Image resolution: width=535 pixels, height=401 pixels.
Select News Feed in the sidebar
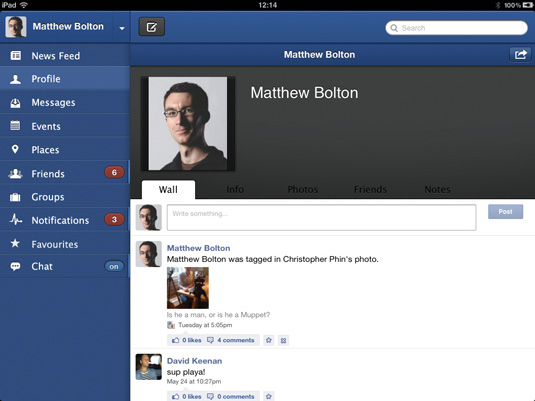pos(65,56)
